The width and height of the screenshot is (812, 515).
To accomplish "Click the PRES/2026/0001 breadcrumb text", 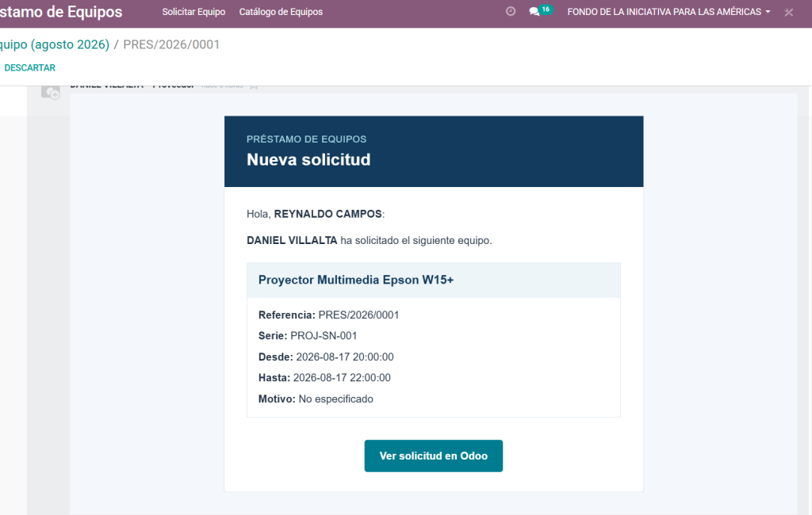I will (171, 44).
